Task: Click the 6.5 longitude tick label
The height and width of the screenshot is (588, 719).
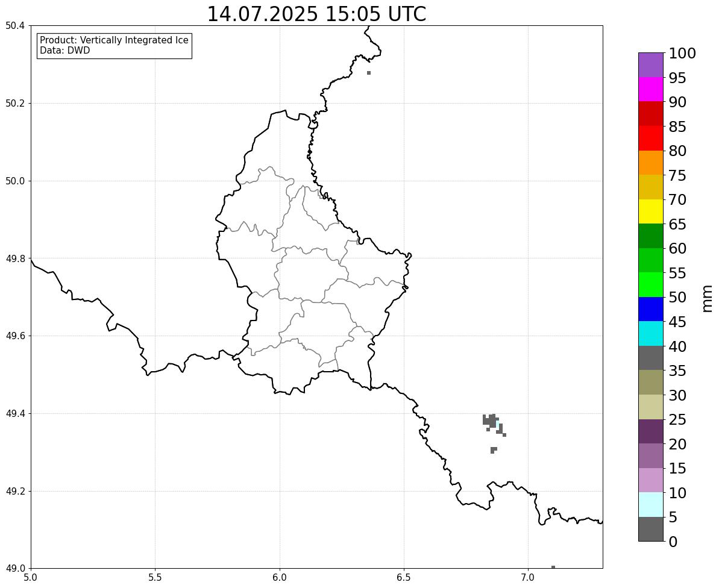Action: click(404, 578)
